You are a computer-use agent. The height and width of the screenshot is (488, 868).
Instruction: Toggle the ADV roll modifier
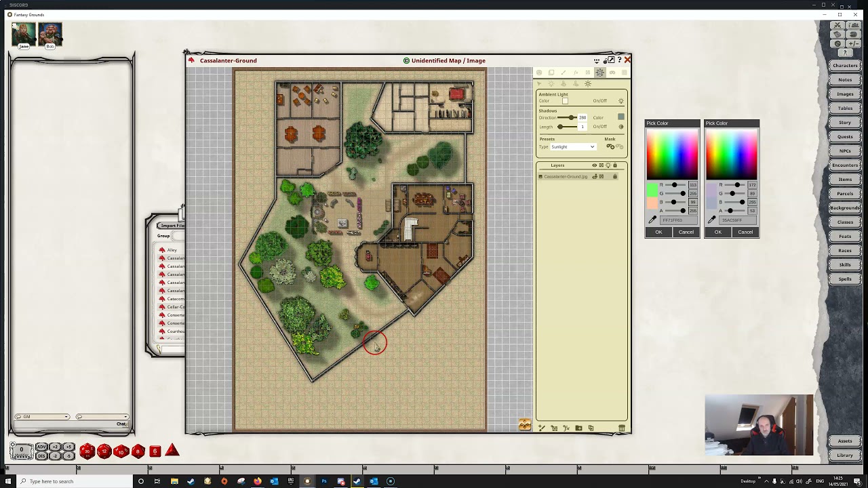[x=42, y=447]
